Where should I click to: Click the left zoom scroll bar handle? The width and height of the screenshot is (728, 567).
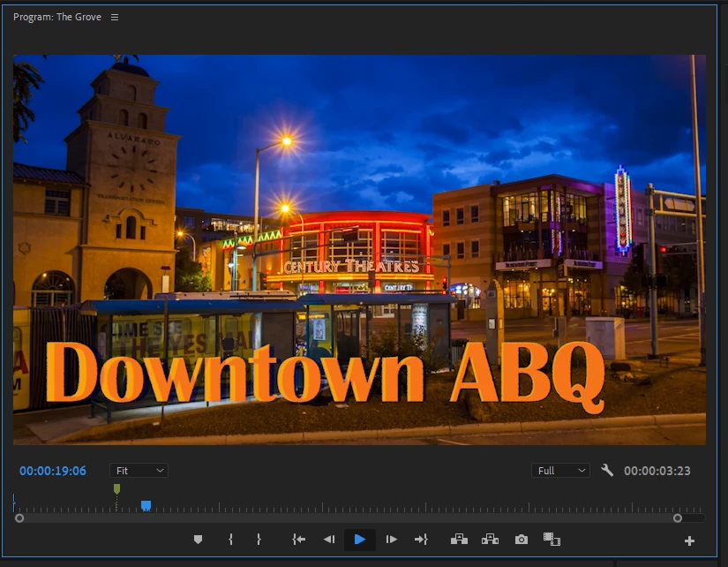(x=19, y=518)
